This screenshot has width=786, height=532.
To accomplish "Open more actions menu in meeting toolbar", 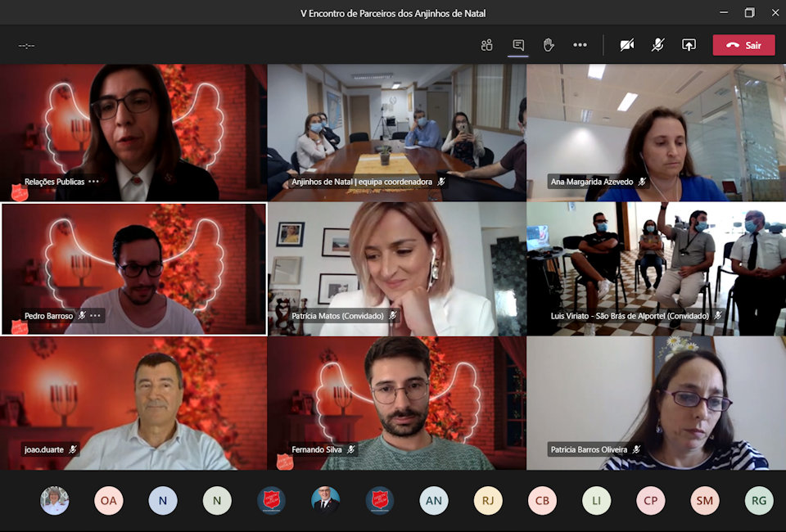I will tap(580, 45).
